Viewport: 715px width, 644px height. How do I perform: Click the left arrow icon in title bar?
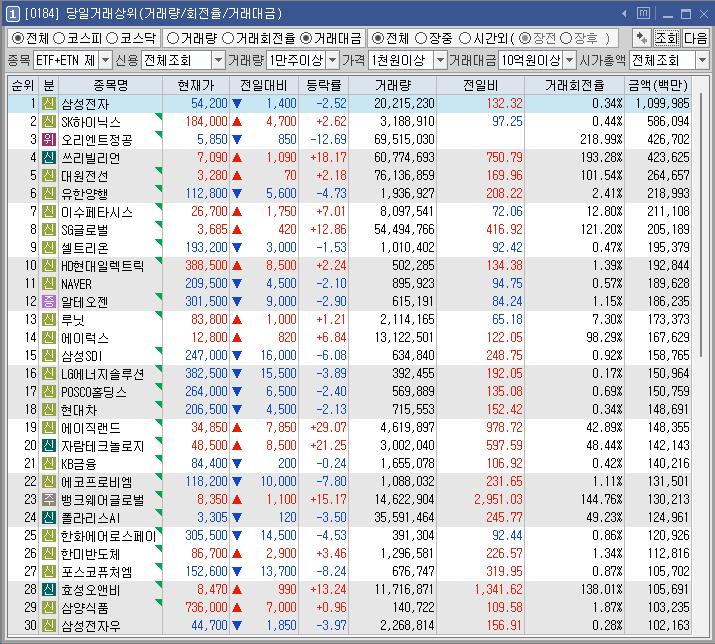pyautogui.click(x=624, y=14)
